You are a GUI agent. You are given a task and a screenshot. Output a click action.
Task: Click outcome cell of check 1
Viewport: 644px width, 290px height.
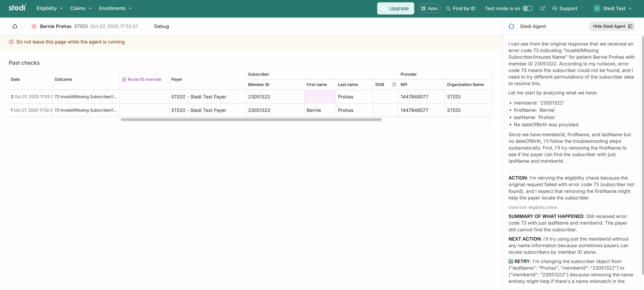86,110
